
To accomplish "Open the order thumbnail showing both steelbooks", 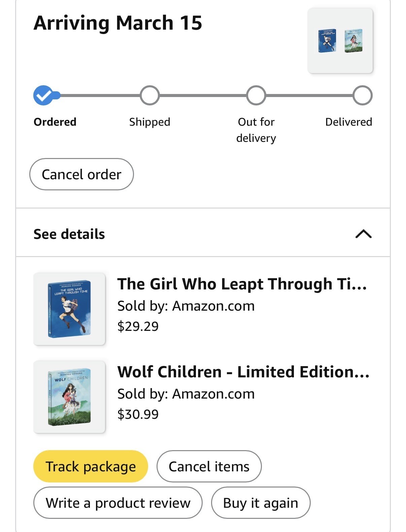I will pos(340,41).
